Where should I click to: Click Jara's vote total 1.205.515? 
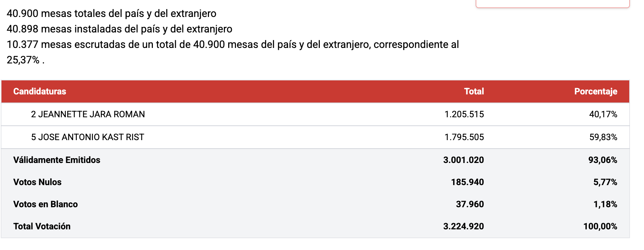[x=464, y=114]
